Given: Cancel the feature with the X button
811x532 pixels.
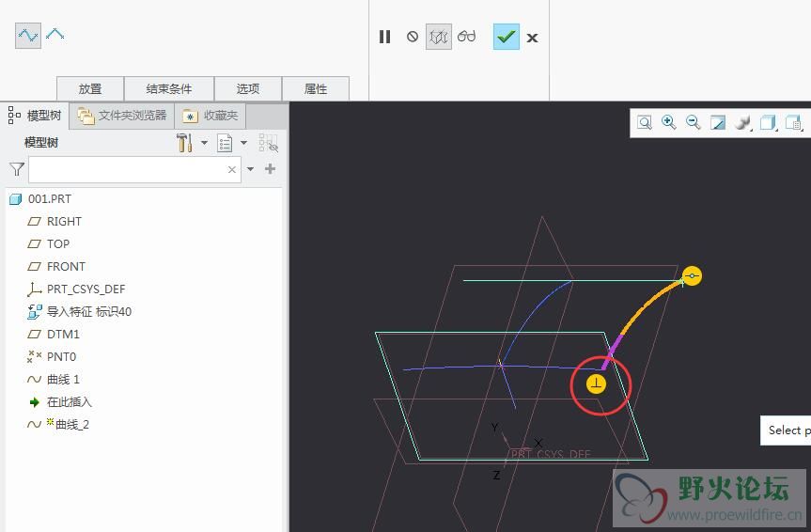Looking at the screenshot, I should pyautogui.click(x=532, y=38).
